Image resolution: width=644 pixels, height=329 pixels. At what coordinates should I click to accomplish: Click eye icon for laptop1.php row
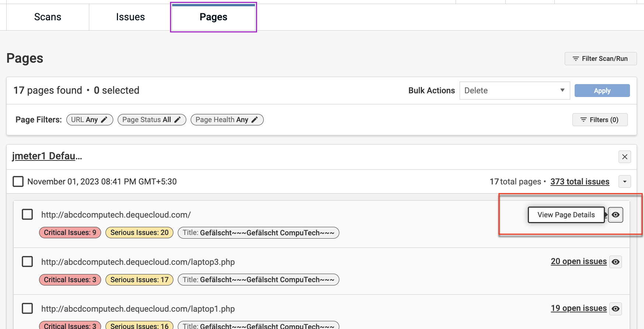pyautogui.click(x=615, y=309)
